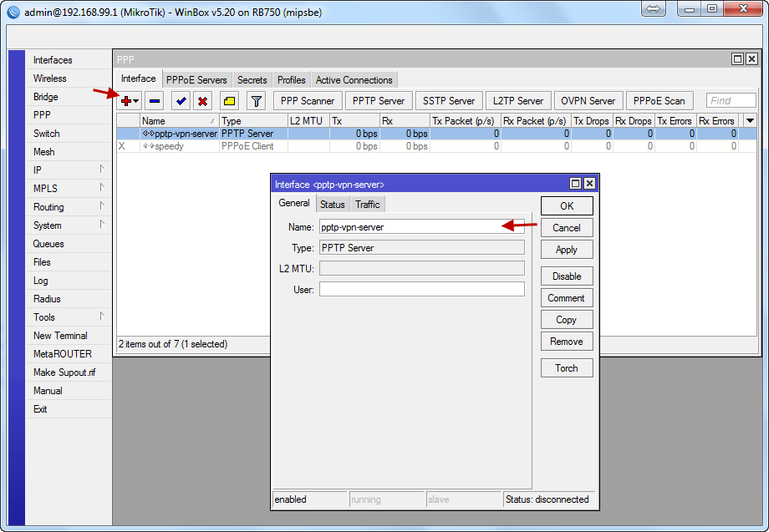Maximize the Interface dialog window

point(575,184)
